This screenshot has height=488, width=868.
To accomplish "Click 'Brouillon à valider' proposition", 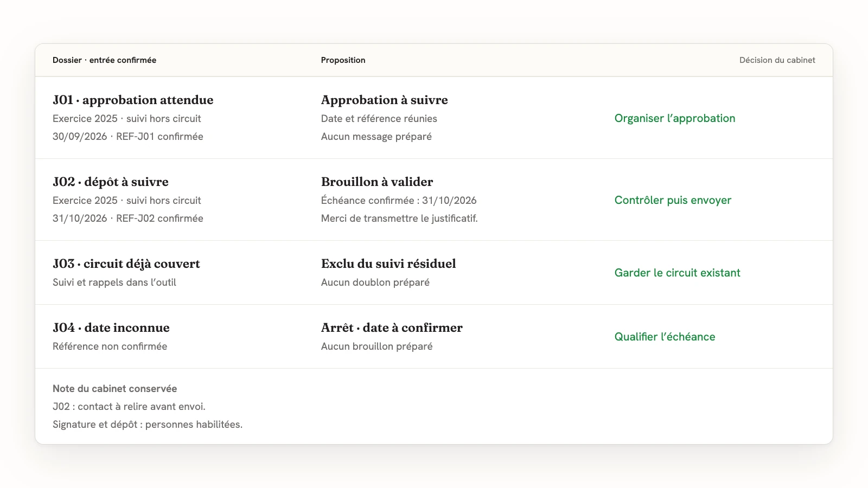I will [377, 182].
